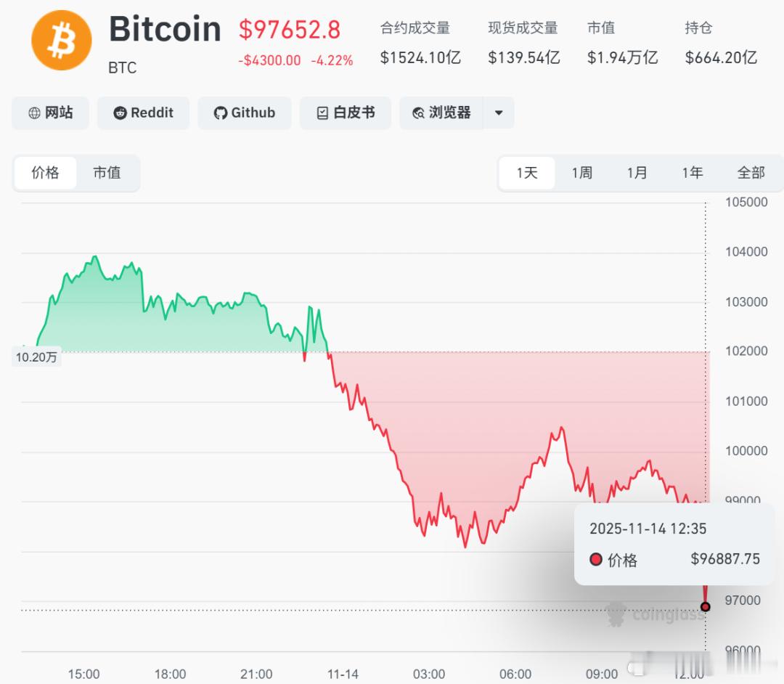The height and width of the screenshot is (684, 784).
Task: Select the 价格 price view
Action: 45,173
